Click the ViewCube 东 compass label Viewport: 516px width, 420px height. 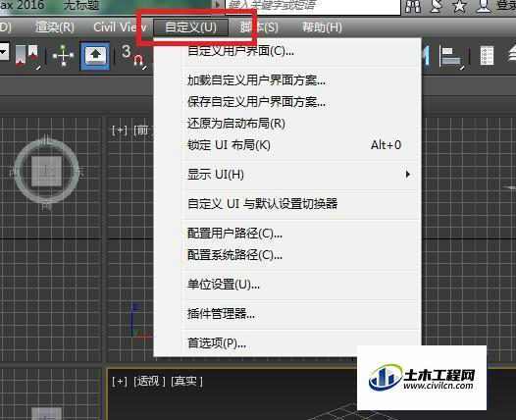click(x=78, y=172)
